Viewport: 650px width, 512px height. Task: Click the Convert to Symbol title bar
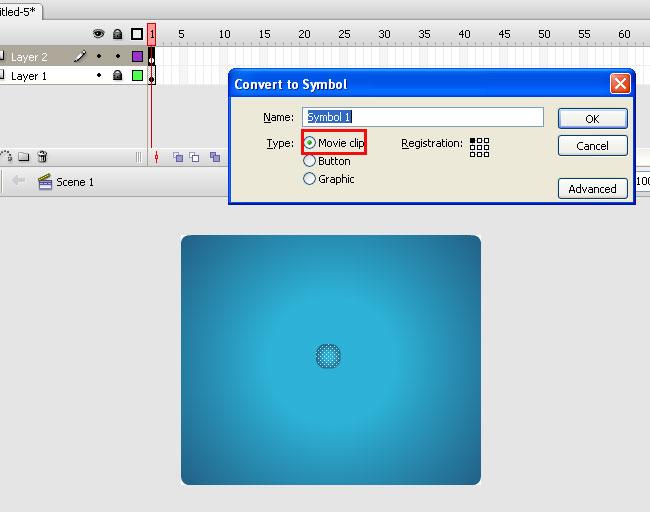(x=420, y=84)
